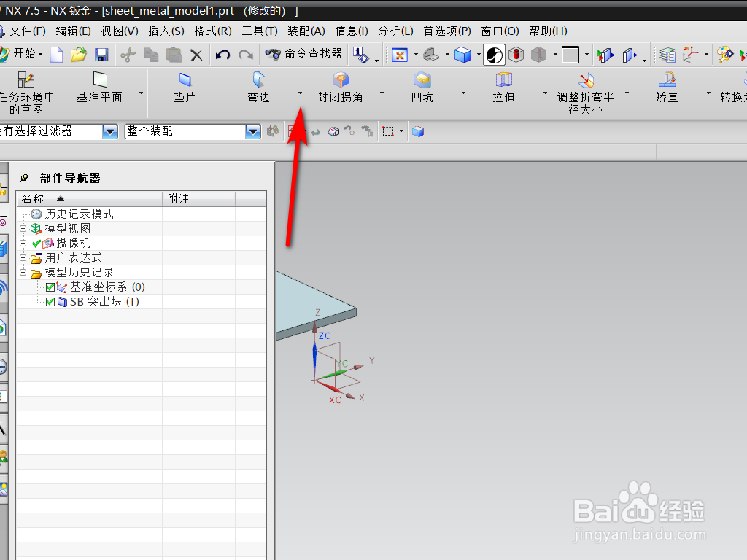Open a file with the folder icon
Screen dimensions: 747x560
(79, 55)
